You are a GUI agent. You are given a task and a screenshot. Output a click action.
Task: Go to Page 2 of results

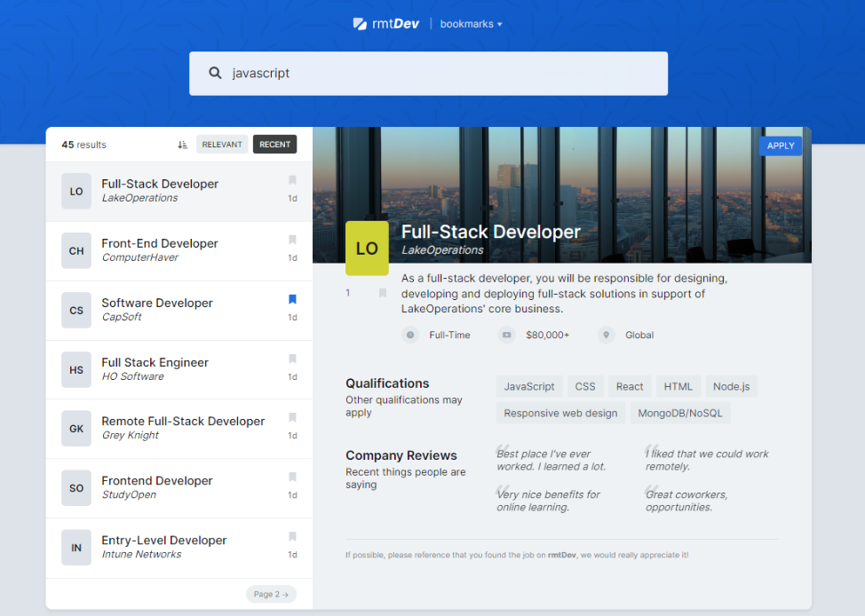pyautogui.click(x=271, y=594)
